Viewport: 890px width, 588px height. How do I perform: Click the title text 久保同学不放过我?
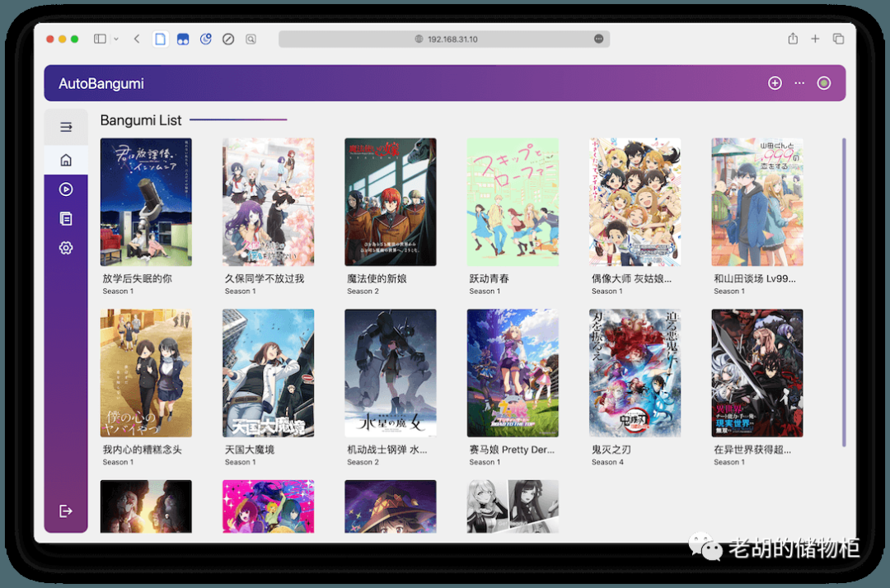pos(265,278)
